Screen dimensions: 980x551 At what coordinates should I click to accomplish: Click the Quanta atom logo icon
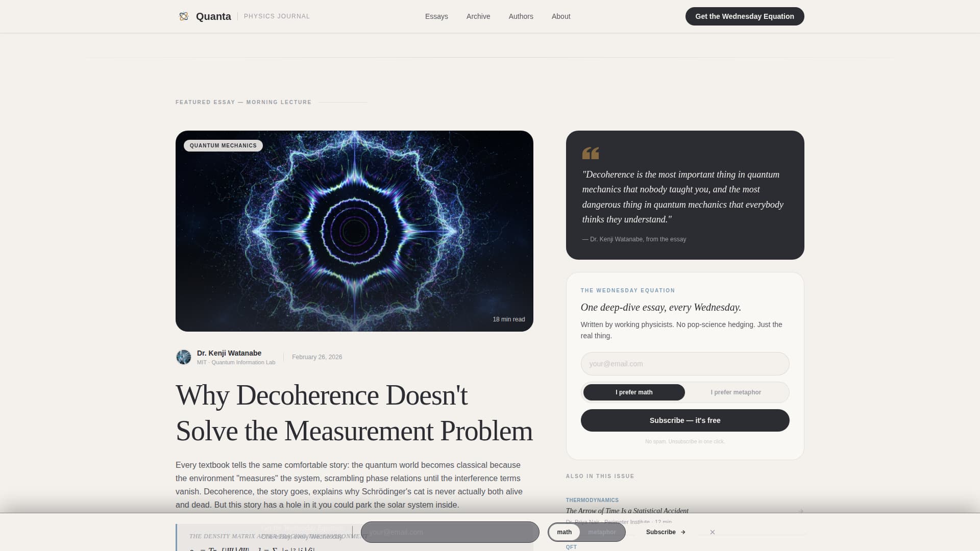[x=184, y=16]
